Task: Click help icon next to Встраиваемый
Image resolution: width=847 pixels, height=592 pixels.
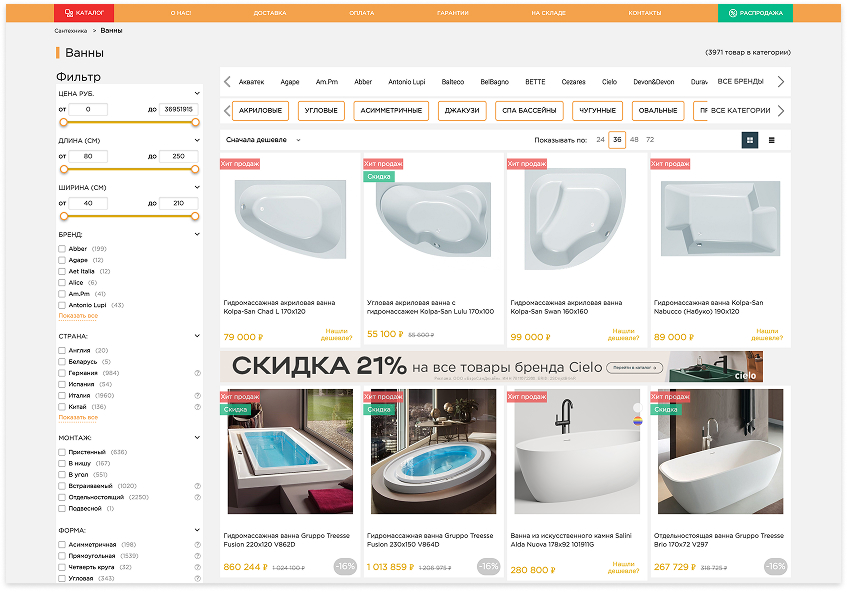Action: click(x=197, y=485)
